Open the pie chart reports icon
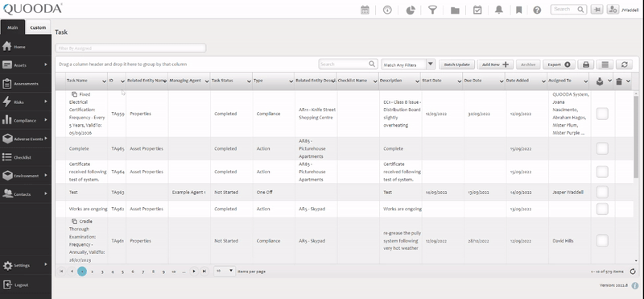The height and width of the screenshot is (299, 644). tap(411, 10)
